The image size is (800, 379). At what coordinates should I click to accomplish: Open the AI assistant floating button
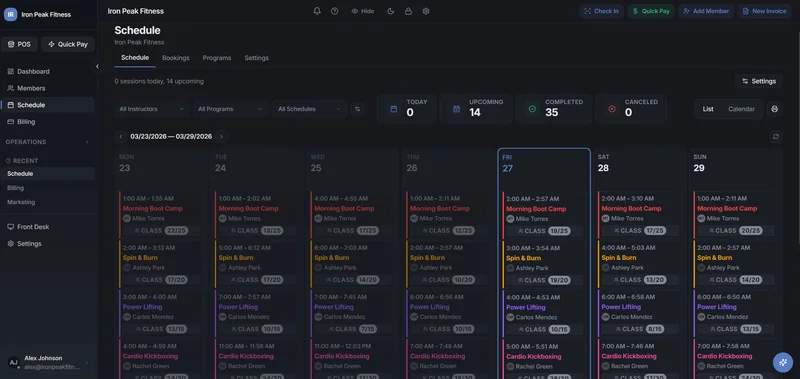pos(783,362)
